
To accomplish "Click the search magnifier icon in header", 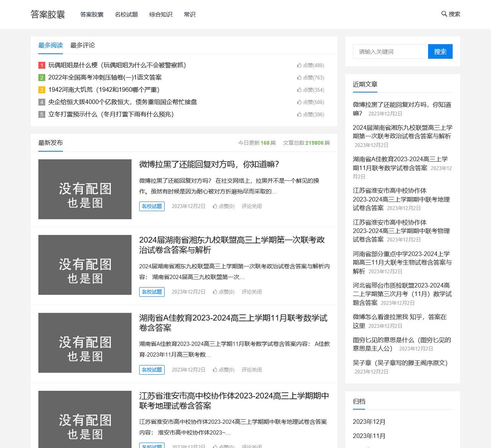I will (444, 14).
